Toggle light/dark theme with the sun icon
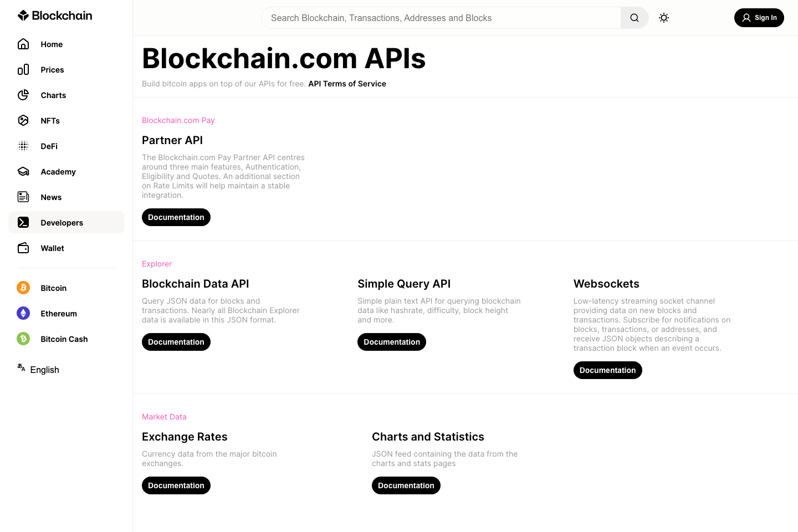The width and height of the screenshot is (798, 532). (664, 18)
